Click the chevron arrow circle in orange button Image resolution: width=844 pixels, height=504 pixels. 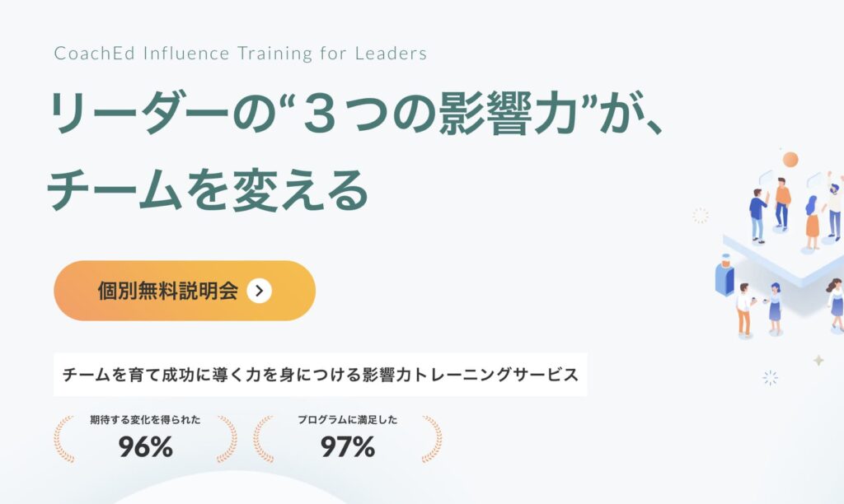pyautogui.click(x=259, y=291)
